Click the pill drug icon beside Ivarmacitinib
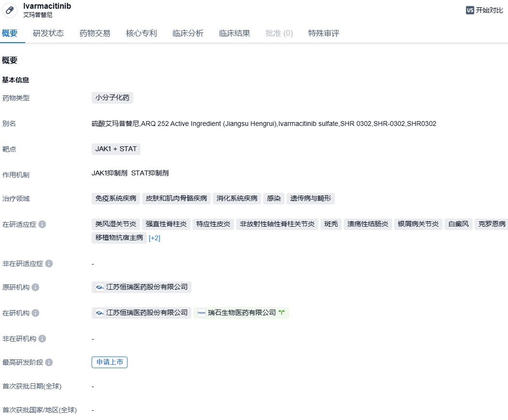This screenshot has width=508, height=420. point(10,10)
